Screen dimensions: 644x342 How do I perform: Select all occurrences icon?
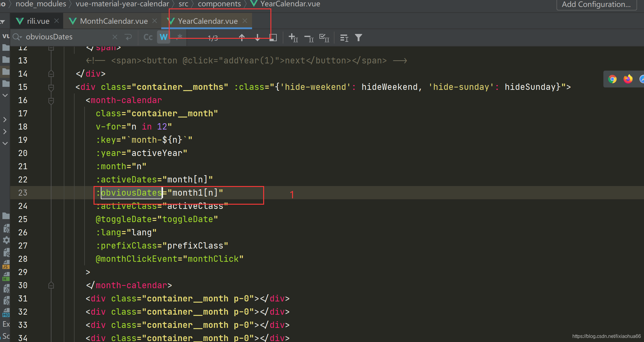[x=324, y=38]
